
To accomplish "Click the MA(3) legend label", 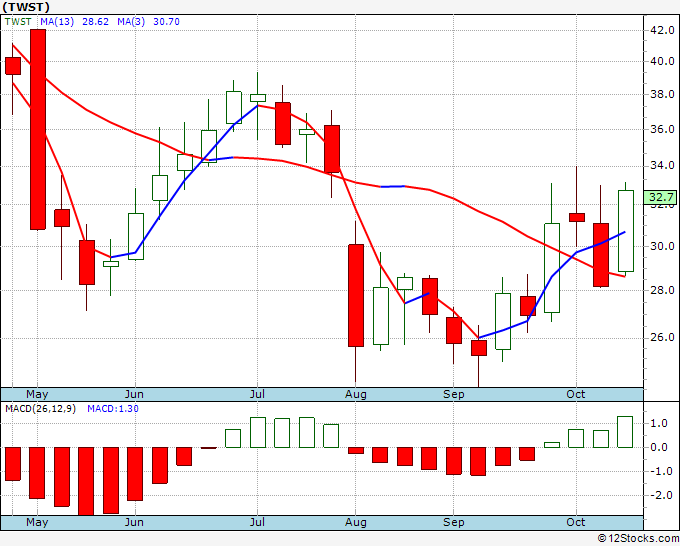I will (131, 22).
